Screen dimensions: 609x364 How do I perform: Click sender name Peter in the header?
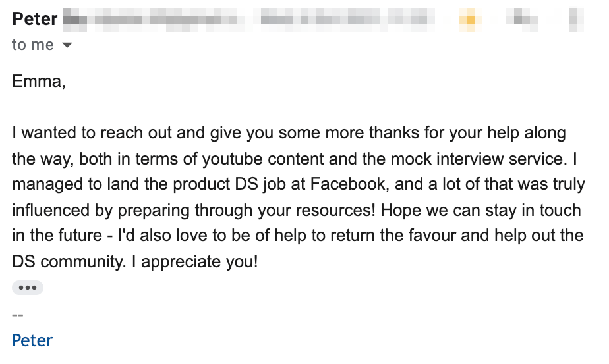34,18
